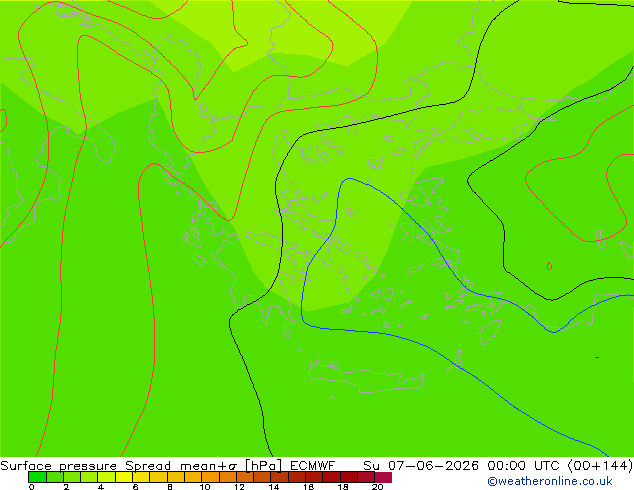Click legend tick label '4'
The image size is (634, 490).
coord(101,487)
